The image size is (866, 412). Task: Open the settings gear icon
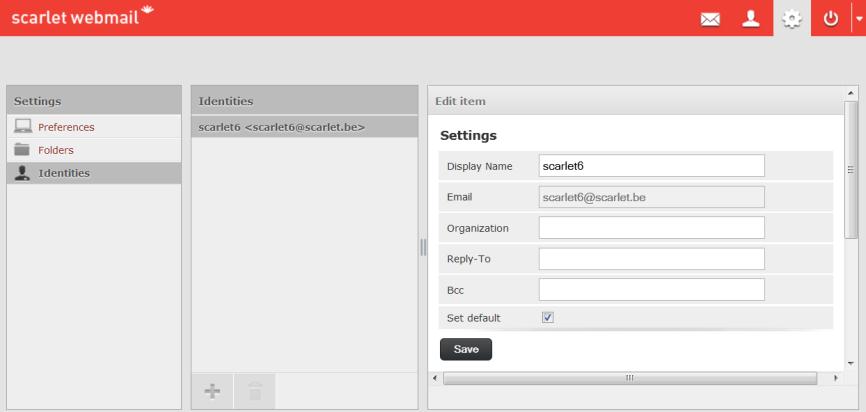pyautogui.click(x=792, y=19)
